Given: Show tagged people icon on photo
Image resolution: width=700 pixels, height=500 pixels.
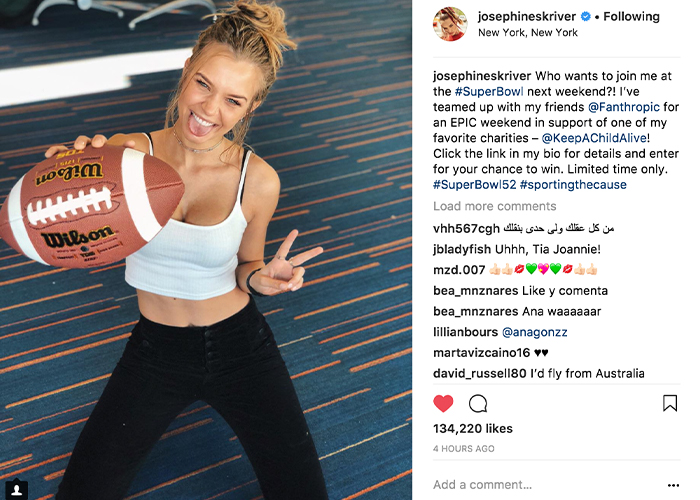Looking at the screenshot, I should (17, 490).
